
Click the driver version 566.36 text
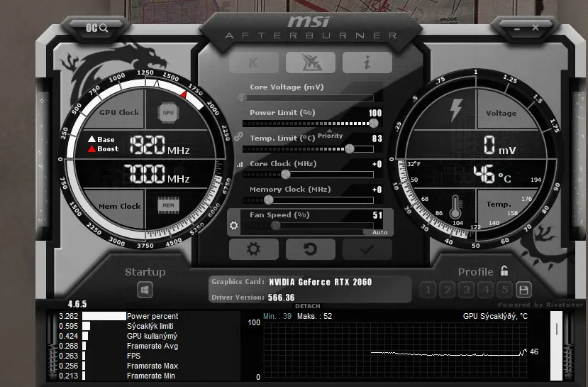(x=282, y=298)
